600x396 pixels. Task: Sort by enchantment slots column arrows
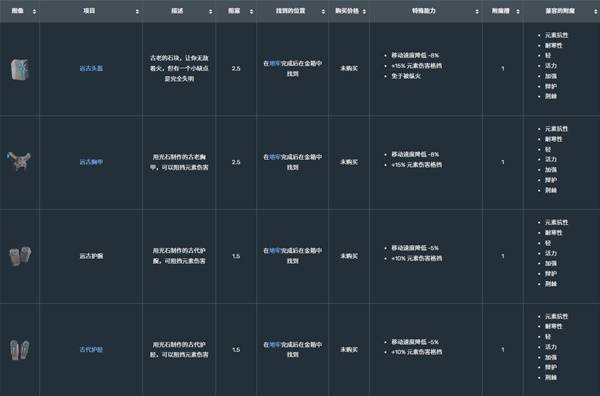pos(518,11)
